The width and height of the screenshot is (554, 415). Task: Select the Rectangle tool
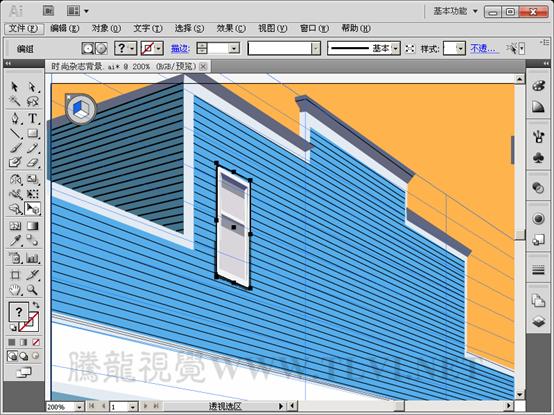(x=32, y=133)
